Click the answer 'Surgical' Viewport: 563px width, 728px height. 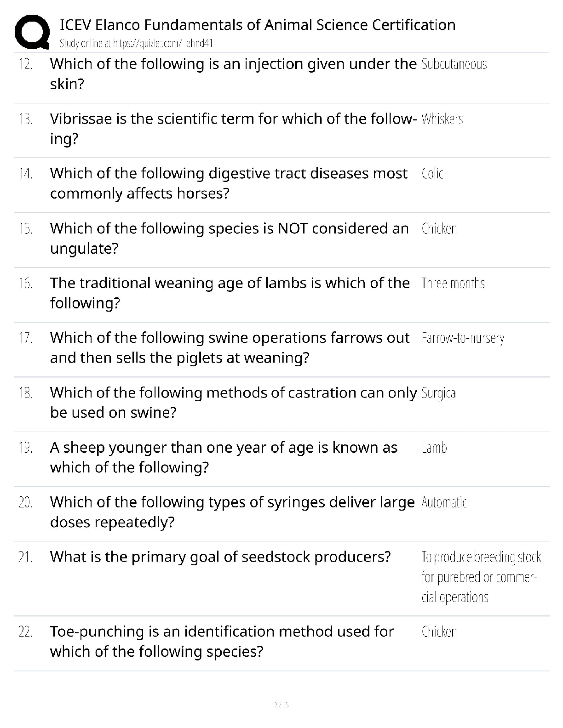(440, 393)
